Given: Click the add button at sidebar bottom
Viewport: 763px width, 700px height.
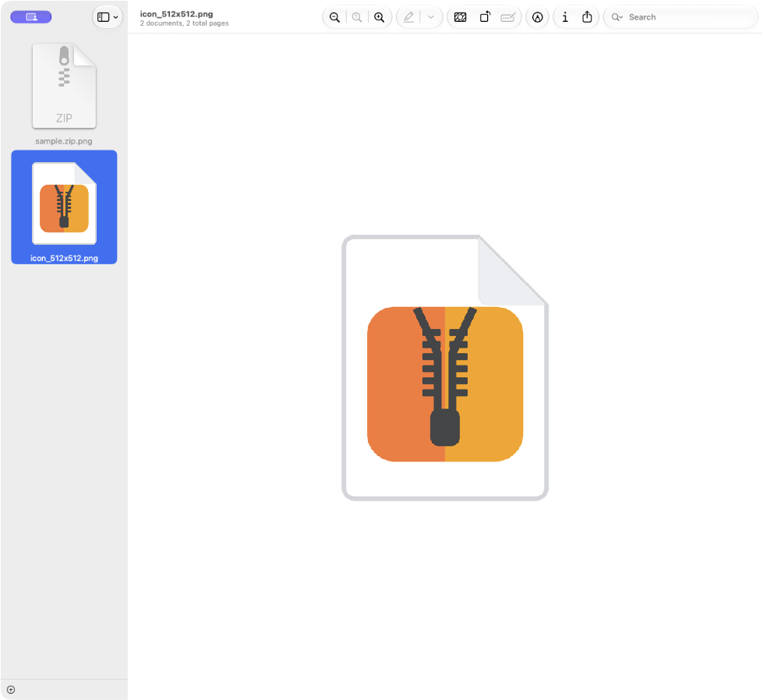Looking at the screenshot, I should pyautogui.click(x=11, y=690).
